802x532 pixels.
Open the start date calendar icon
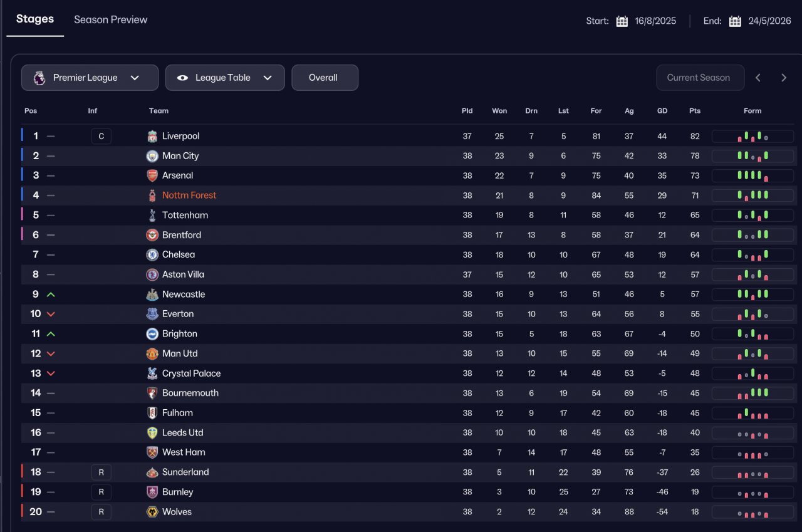pos(622,21)
